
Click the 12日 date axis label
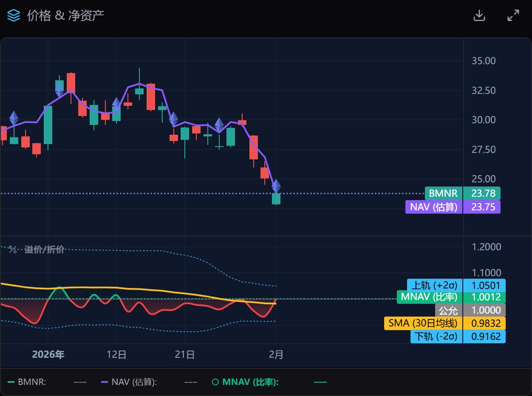pyautogui.click(x=117, y=354)
